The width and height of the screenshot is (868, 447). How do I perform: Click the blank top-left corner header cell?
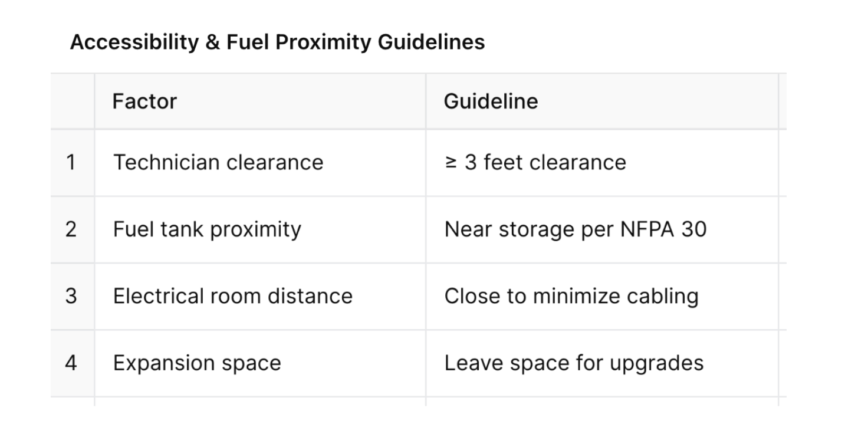click(x=72, y=101)
